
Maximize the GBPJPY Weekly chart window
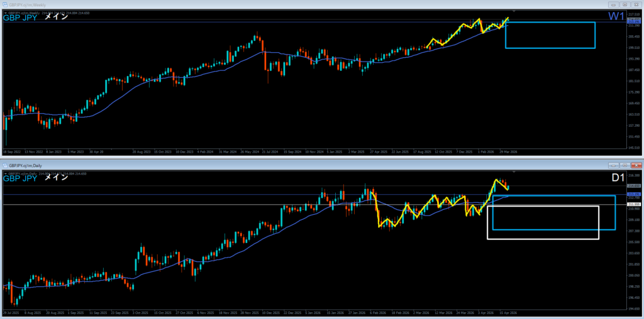coord(625,4)
